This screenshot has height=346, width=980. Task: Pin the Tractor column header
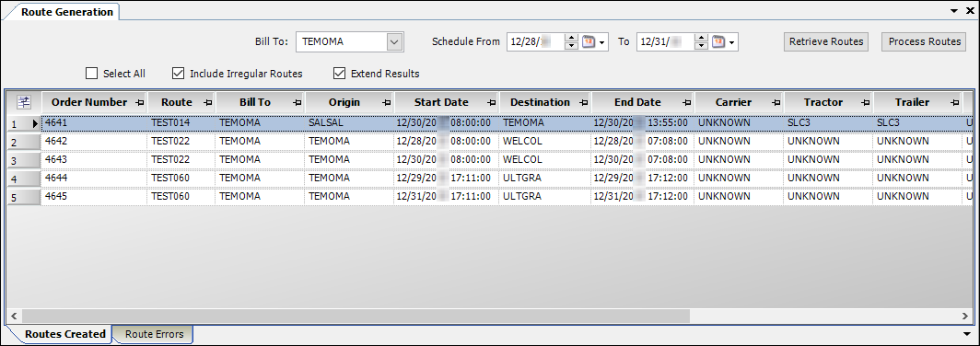coord(865,102)
